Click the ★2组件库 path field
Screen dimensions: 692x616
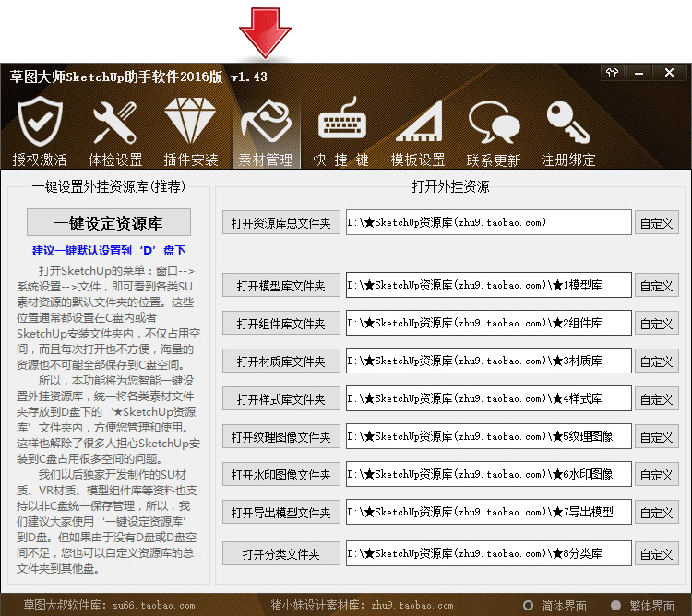pyautogui.click(x=488, y=323)
